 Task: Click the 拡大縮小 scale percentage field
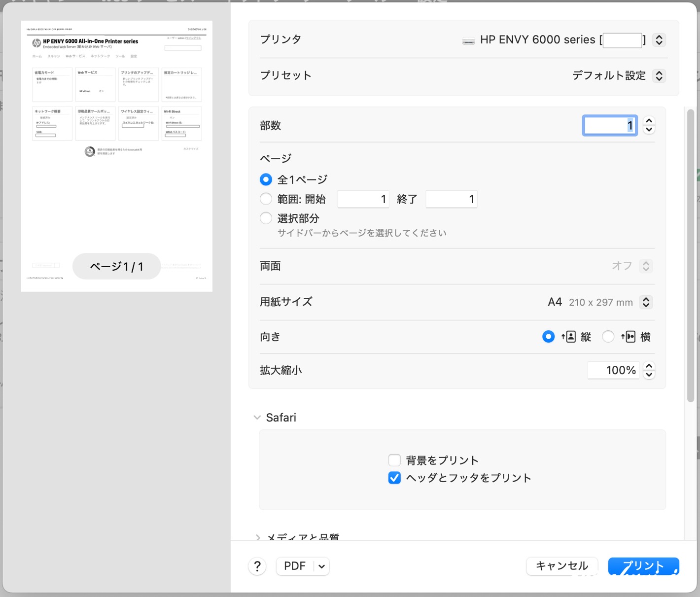(613, 370)
